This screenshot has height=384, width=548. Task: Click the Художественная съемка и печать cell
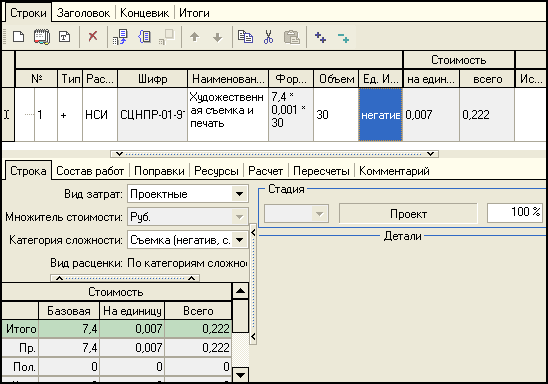click(x=228, y=115)
